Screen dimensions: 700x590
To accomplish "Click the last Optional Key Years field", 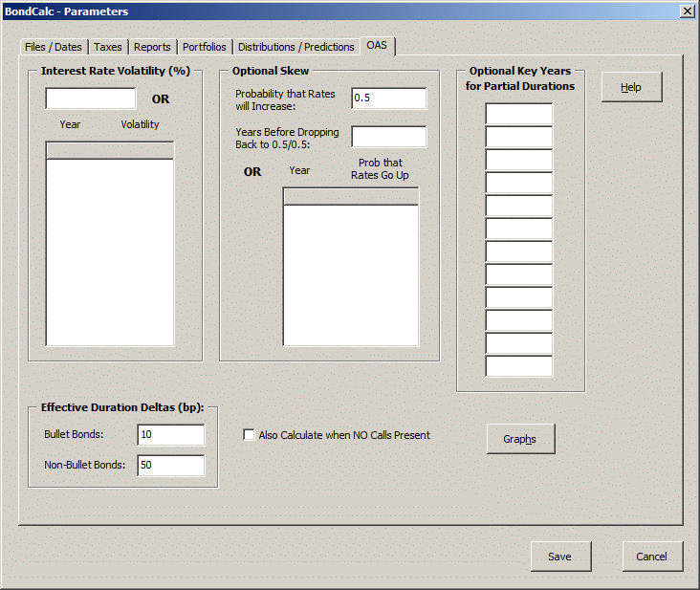I will [518, 366].
